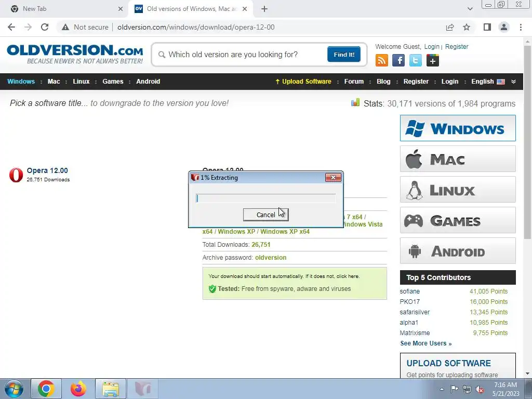The image size is (532, 399).
Task: Click Register link beside Welcome Guest
Action: (x=457, y=46)
